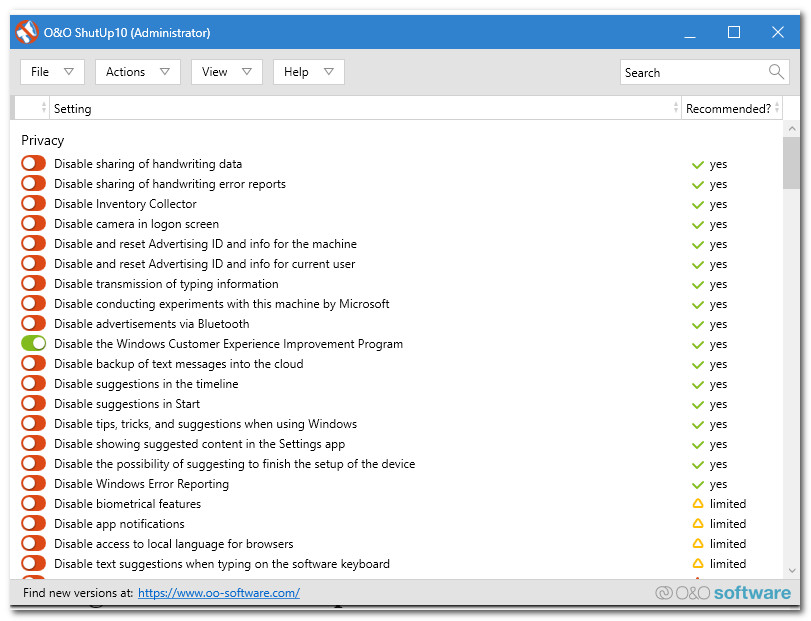Click the scrollbar down arrow

pyautogui.click(x=791, y=570)
